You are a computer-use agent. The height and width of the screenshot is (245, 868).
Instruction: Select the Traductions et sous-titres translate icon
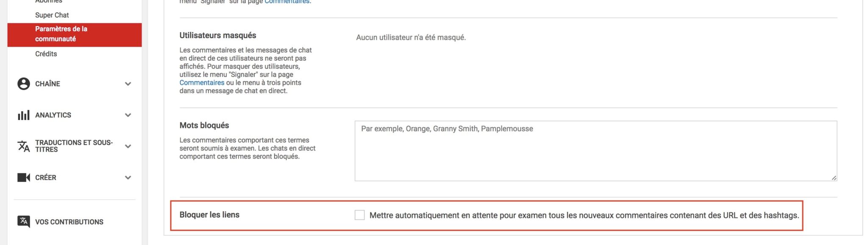pos(23,146)
